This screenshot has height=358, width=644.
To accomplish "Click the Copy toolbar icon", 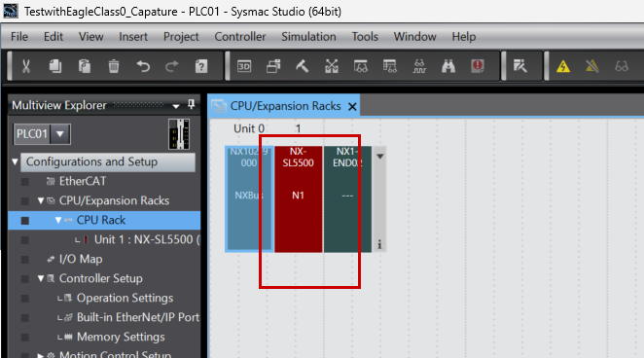I will (55, 66).
